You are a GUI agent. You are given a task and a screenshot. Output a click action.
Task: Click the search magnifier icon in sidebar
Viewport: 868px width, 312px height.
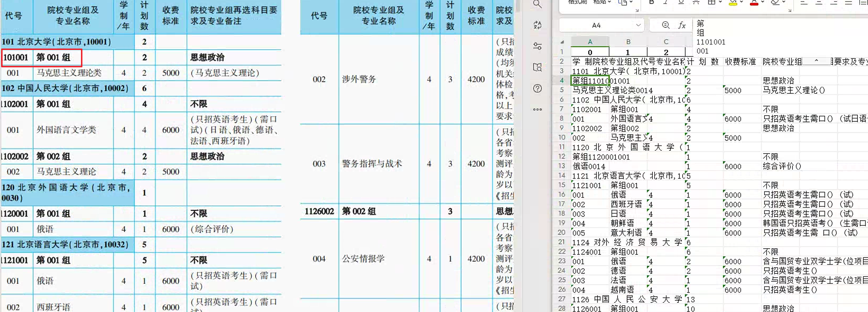click(537, 4)
